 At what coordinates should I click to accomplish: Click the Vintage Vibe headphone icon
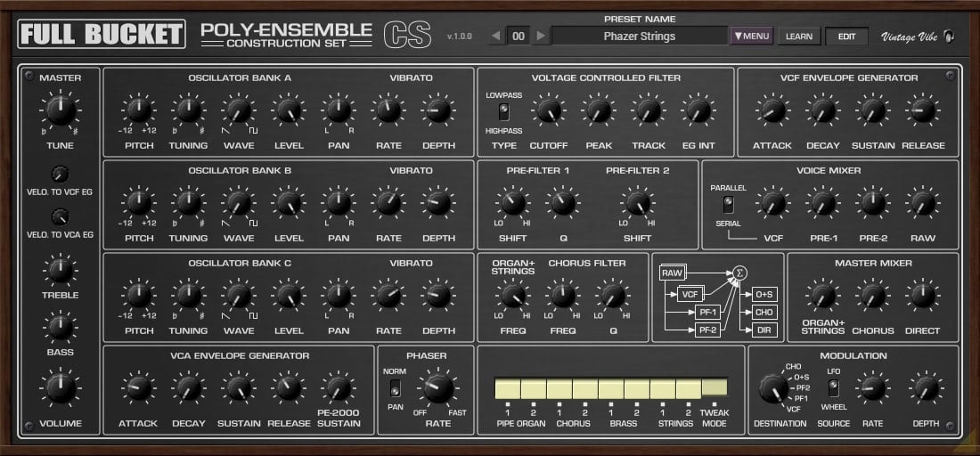[x=950, y=37]
